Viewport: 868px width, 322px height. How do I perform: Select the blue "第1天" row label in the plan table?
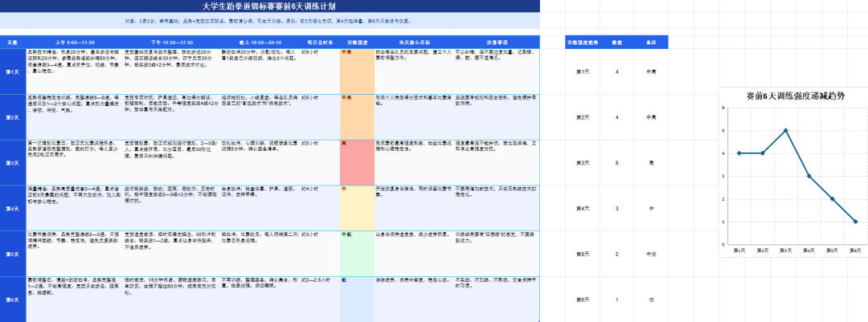(x=13, y=71)
